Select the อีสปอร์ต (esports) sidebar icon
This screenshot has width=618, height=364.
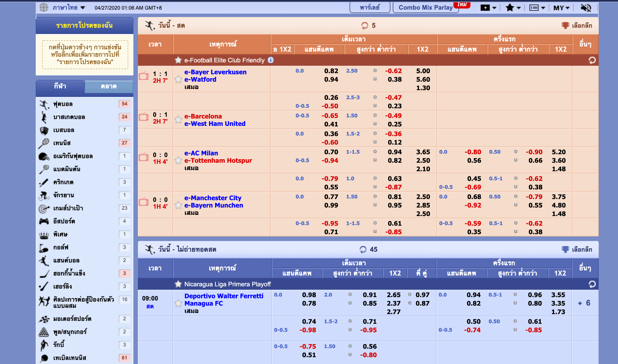pyautogui.click(x=44, y=221)
